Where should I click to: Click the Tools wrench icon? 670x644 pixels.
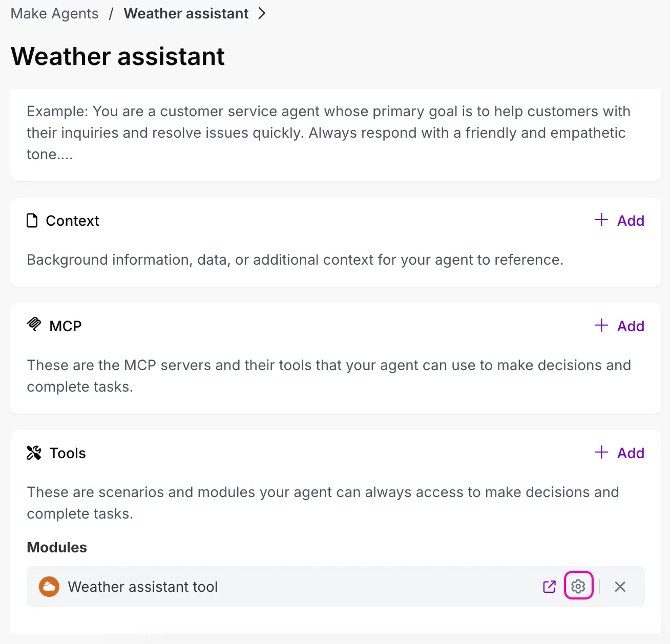click(34, 453)
